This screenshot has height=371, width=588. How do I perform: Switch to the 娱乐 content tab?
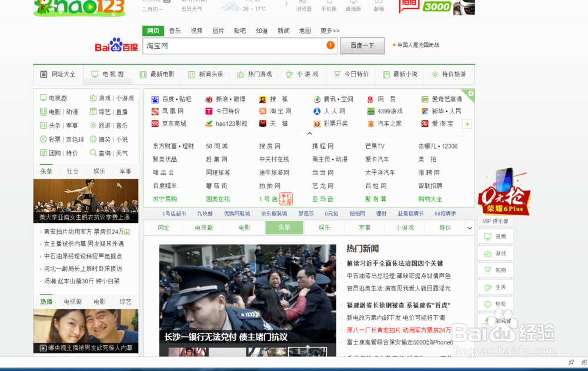(x=325, y=228)
